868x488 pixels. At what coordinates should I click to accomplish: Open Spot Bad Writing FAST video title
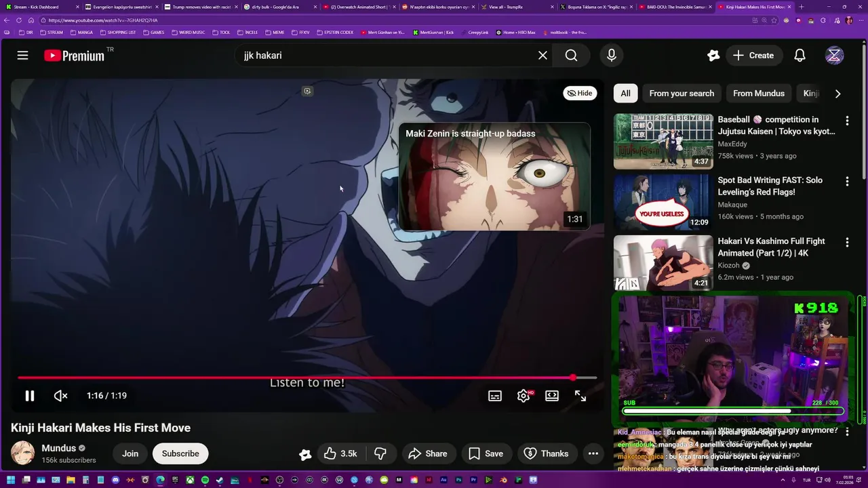(x=770, y=186)
